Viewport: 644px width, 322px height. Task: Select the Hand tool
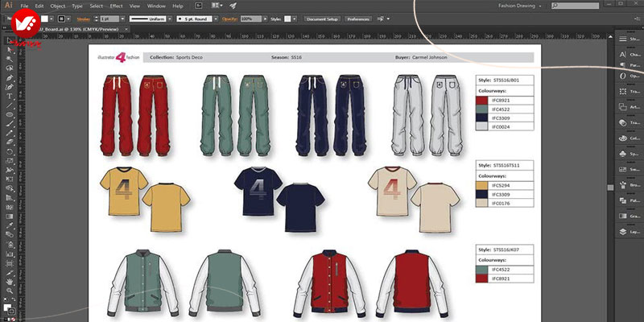coord(10,282)
